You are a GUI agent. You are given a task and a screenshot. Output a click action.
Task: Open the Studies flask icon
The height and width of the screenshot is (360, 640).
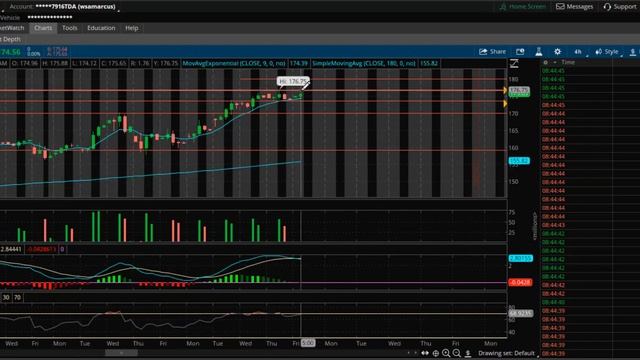coord(539,52)
